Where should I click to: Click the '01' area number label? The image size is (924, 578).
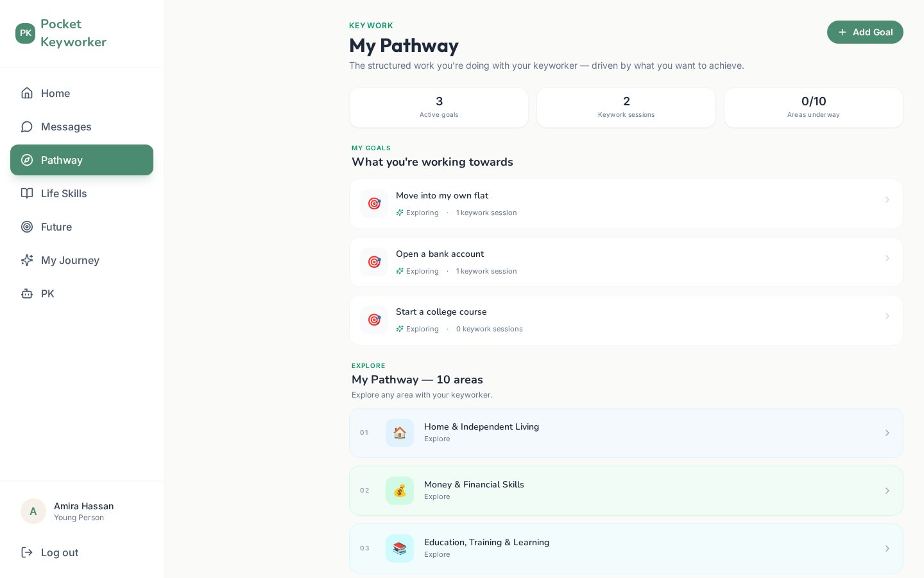(364, 433)
